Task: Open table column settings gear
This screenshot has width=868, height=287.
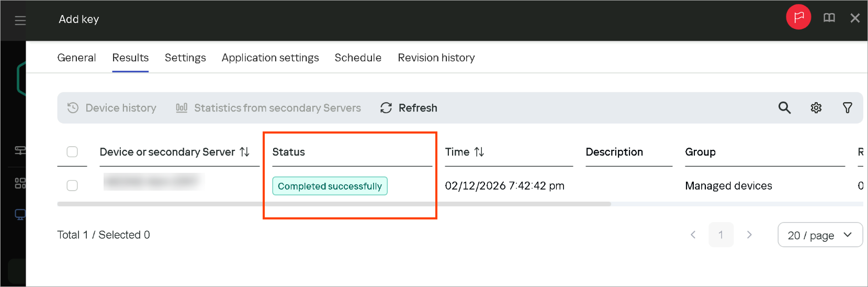Action: pyautogui.click(x=816, y=108)
